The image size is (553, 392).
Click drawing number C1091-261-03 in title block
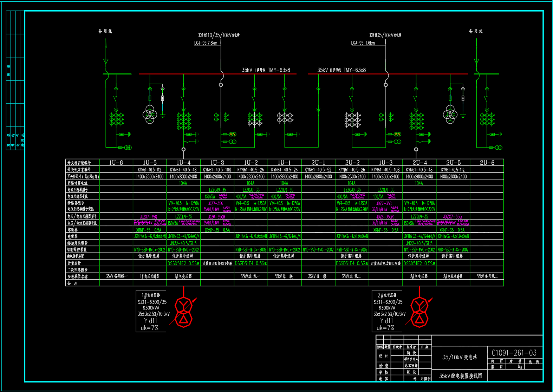tap(514, 353)
